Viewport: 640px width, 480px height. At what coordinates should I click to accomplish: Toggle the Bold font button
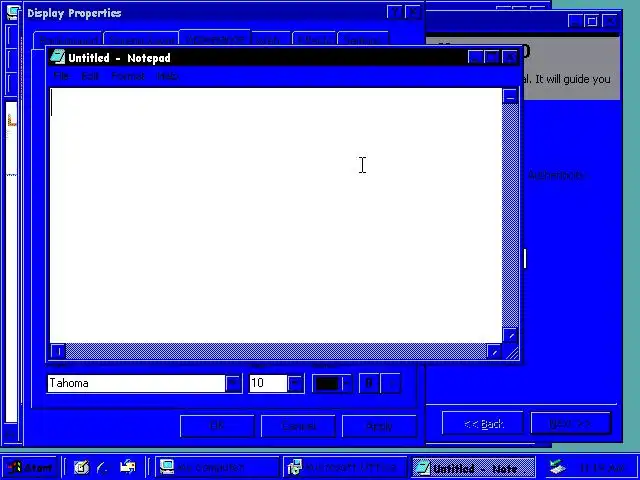pyautogui.click(x=369, y=383)
